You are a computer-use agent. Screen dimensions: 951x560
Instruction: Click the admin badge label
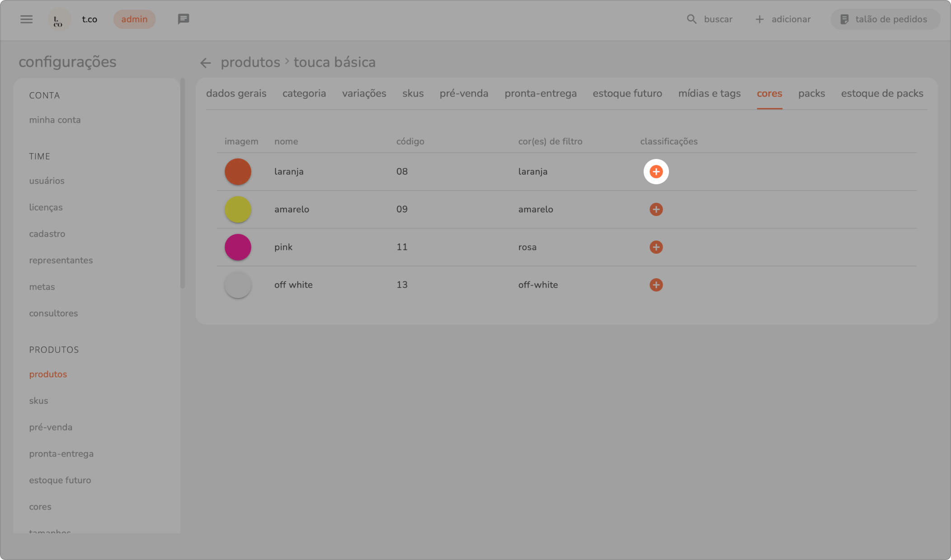point(134,19)
